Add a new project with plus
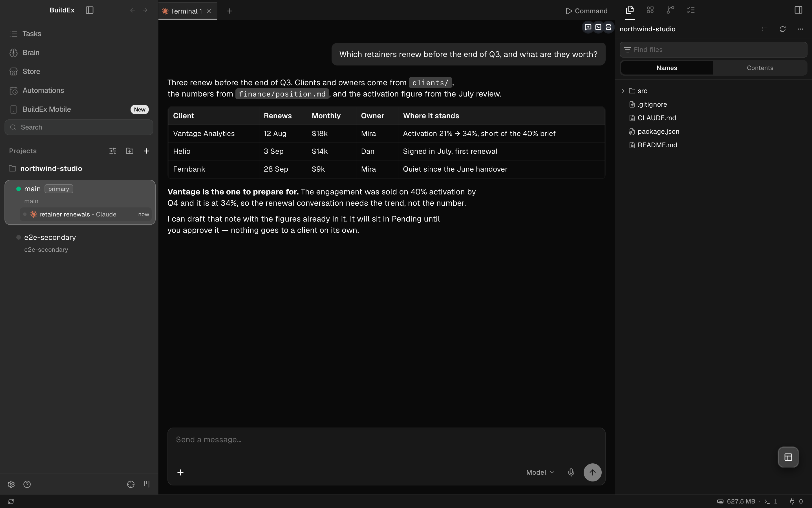This screenshot has width=812, height=508. (147, 151)
